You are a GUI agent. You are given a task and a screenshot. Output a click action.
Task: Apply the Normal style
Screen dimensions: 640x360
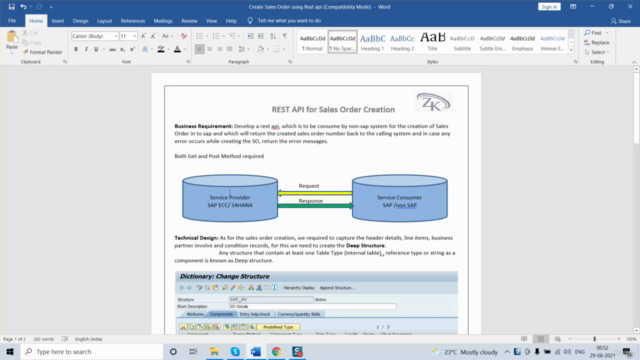[x=312, y=42]
